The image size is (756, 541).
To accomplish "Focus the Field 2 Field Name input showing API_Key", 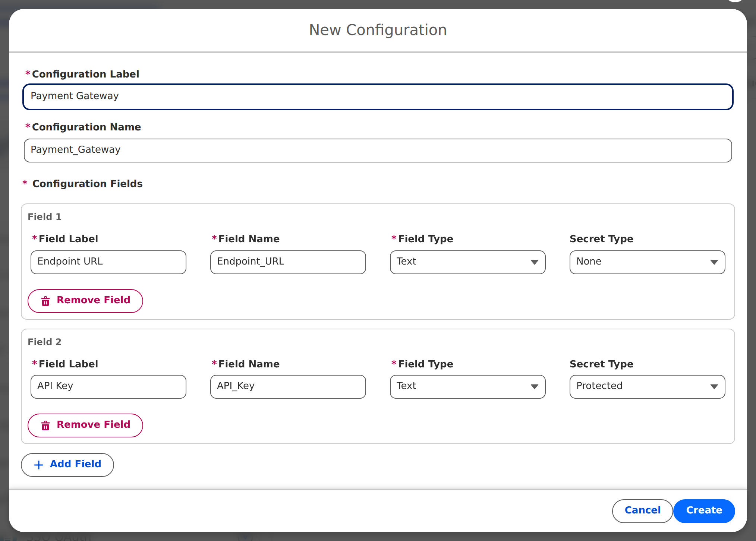I will click(x=288, y=387).
